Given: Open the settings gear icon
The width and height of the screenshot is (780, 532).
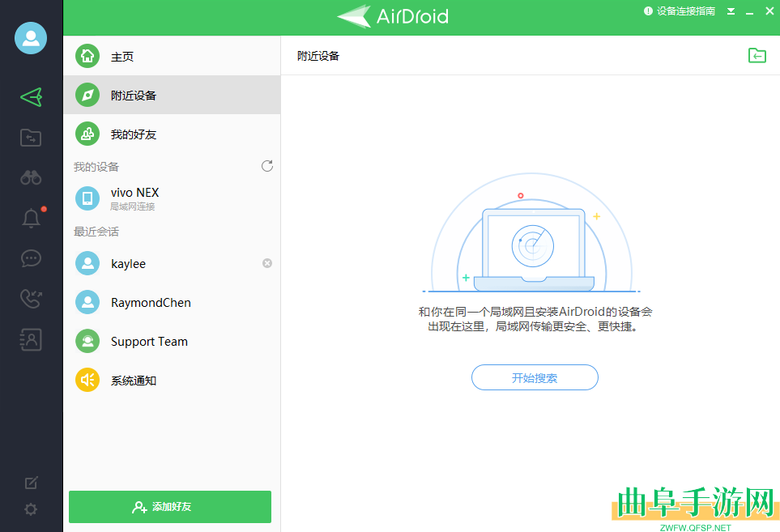Looking at the screenshot, I should coord(31,509).
